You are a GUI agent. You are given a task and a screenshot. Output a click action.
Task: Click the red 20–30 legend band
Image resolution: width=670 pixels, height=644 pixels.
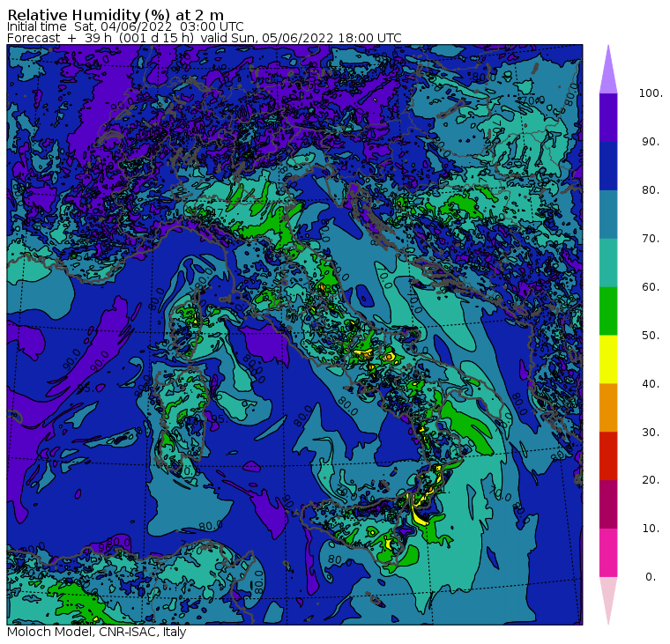click(x=608, y=456)
